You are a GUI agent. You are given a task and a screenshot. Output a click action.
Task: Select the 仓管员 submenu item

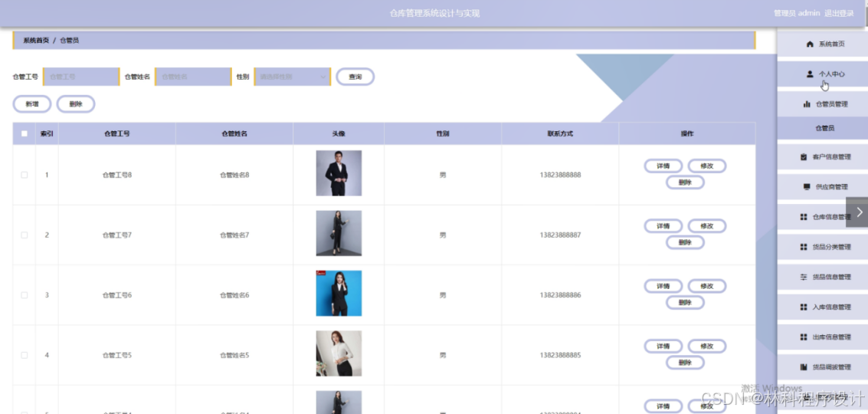[x=822, y=128]
